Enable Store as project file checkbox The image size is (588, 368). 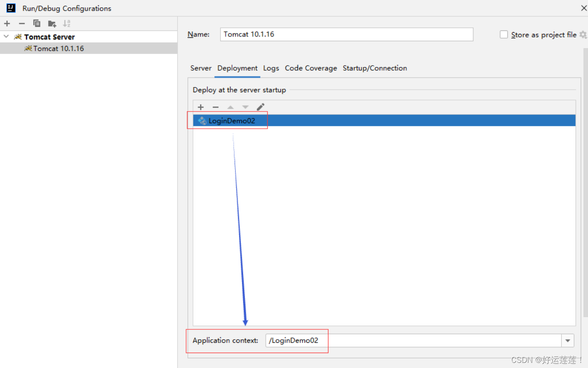click(504, 35)
